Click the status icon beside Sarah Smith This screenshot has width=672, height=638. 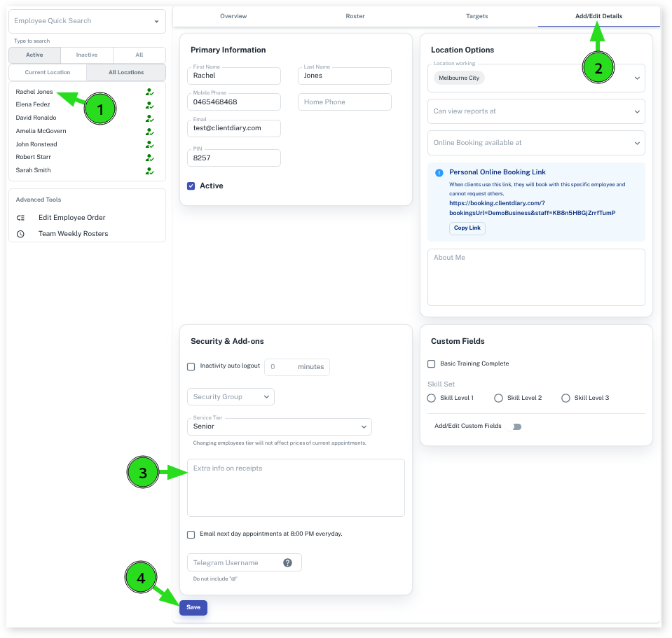point(149,171)
